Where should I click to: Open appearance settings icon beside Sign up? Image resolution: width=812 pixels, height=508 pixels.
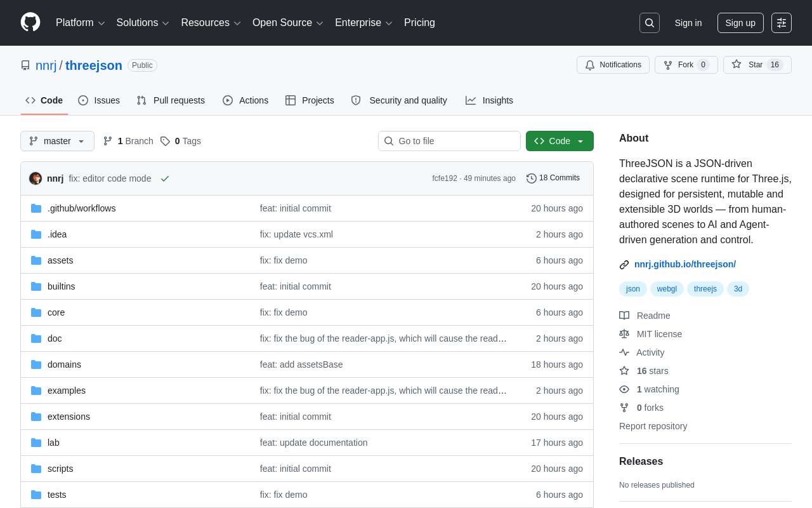tap(782, 23)
